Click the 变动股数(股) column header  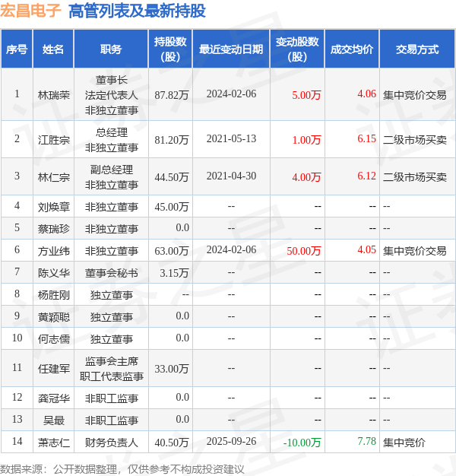point(297,49)
